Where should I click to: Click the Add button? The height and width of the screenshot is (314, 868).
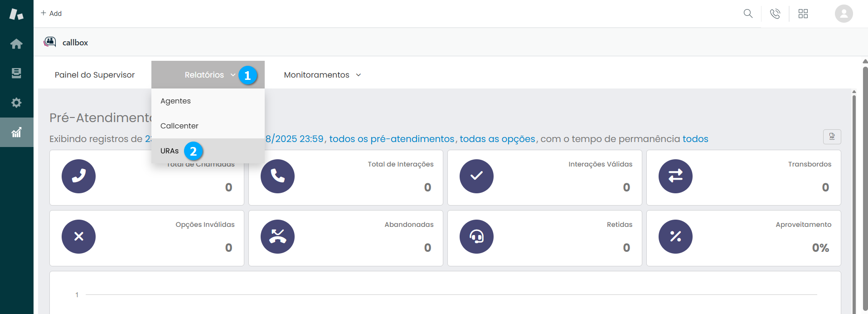coord(51,14)
